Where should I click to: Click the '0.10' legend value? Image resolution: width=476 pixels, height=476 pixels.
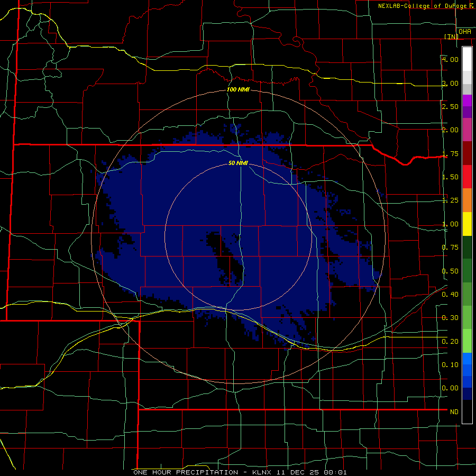[x=450, y=365]
